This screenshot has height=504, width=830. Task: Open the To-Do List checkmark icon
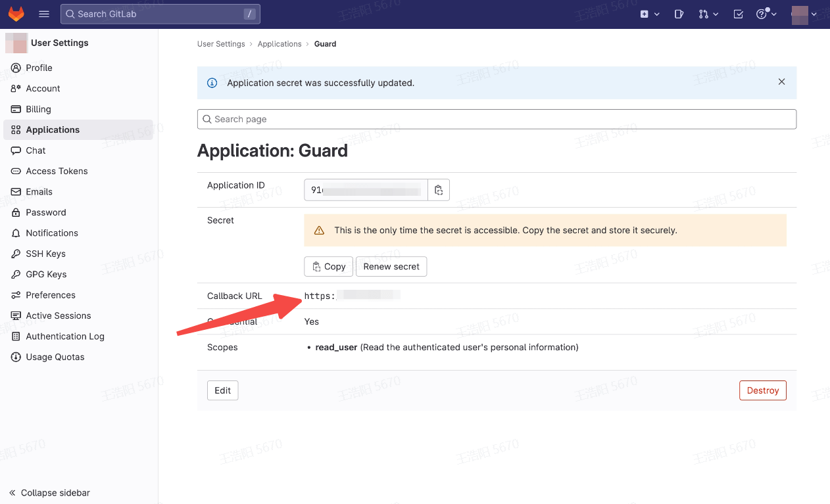tap(738, 14)
